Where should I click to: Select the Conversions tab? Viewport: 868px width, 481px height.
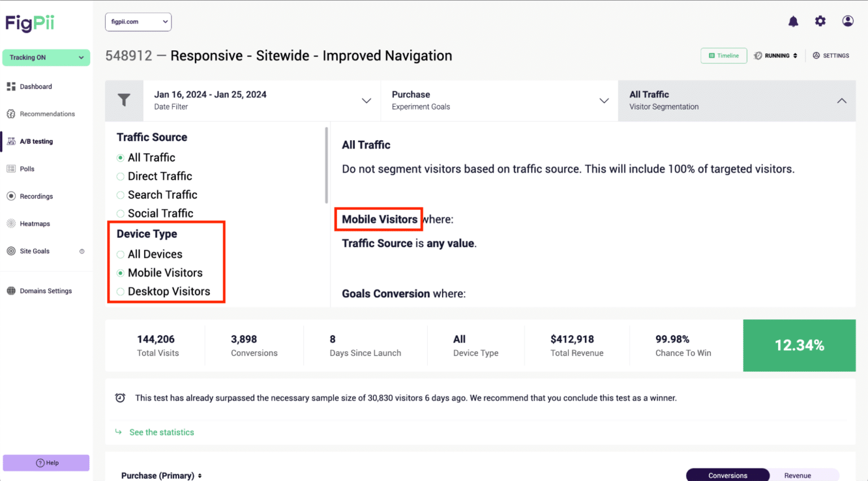tap(727, 475)
